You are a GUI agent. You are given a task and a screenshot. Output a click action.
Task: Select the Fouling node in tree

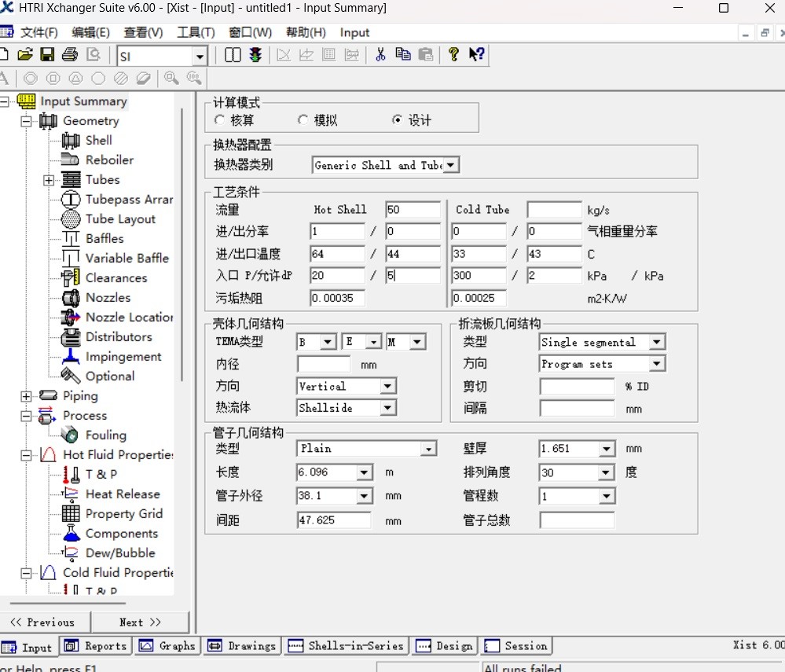tap(105, 435)
